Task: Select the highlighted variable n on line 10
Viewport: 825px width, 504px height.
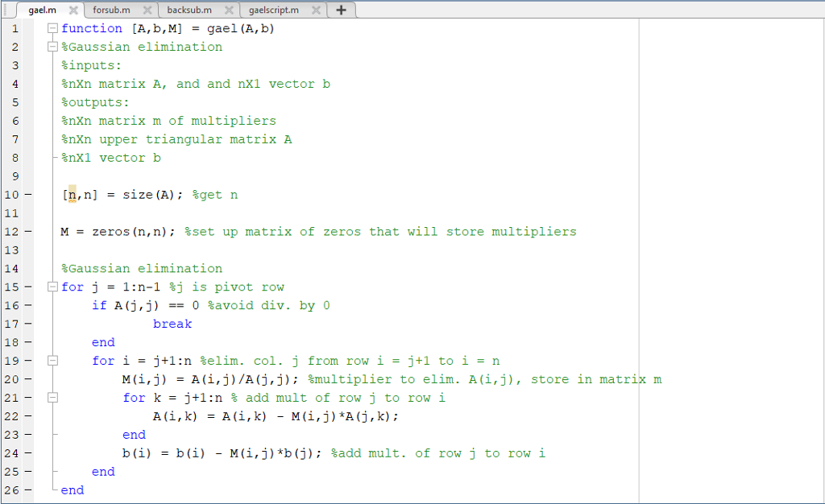Action: 71,194
